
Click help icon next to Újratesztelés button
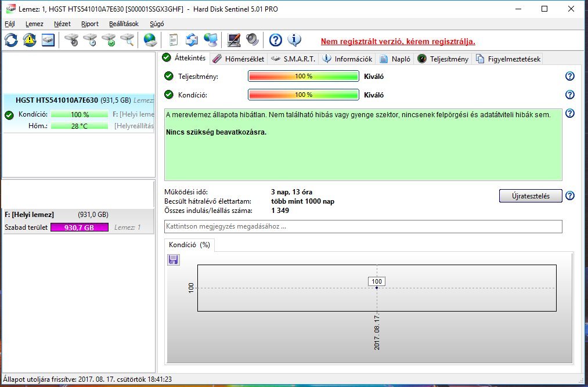[569, 196]
